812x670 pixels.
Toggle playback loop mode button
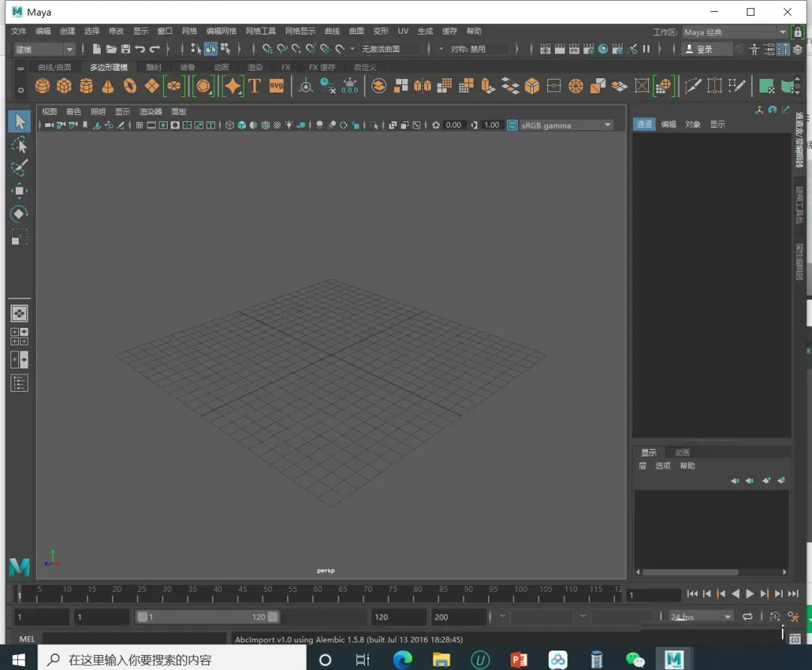coord(747,617)
